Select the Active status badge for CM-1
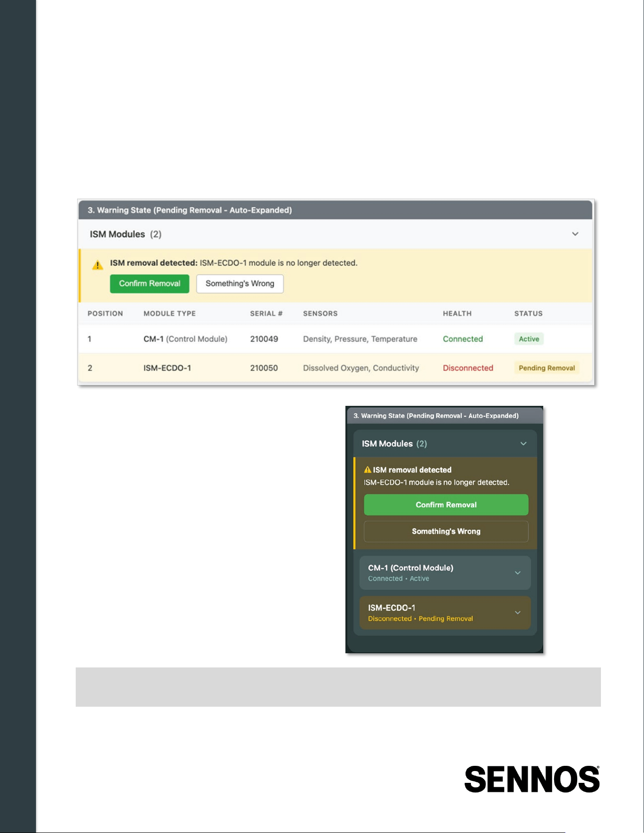 point(529,339)
